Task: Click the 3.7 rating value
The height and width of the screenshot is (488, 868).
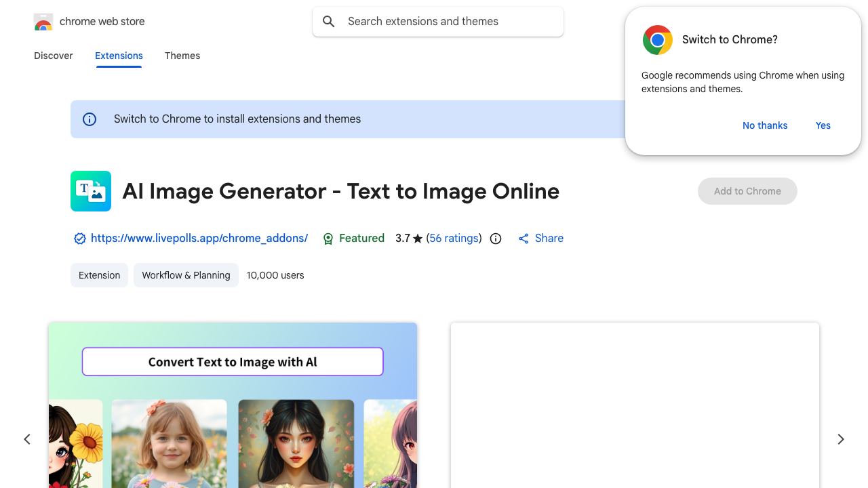Action: pos(403,239)
